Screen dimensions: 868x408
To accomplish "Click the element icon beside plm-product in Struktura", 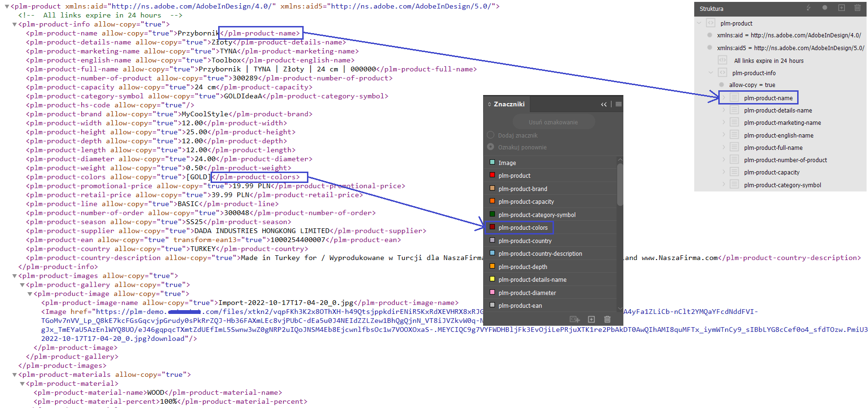I will tap(710, 23).
